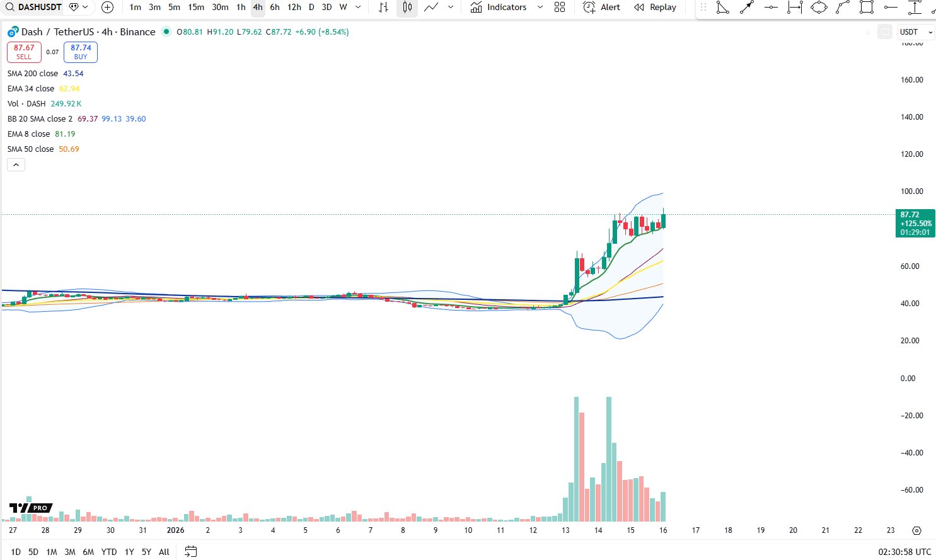The height and width of the screenshot is (560, 936).
Task: Click the current price label 87.72
Action: pyautogui.click(x=915, y=223)
